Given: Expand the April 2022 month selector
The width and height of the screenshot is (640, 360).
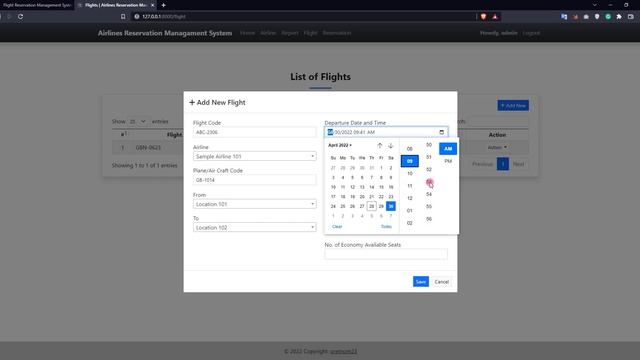Looking at the screenshot, I should coord(340,145).
